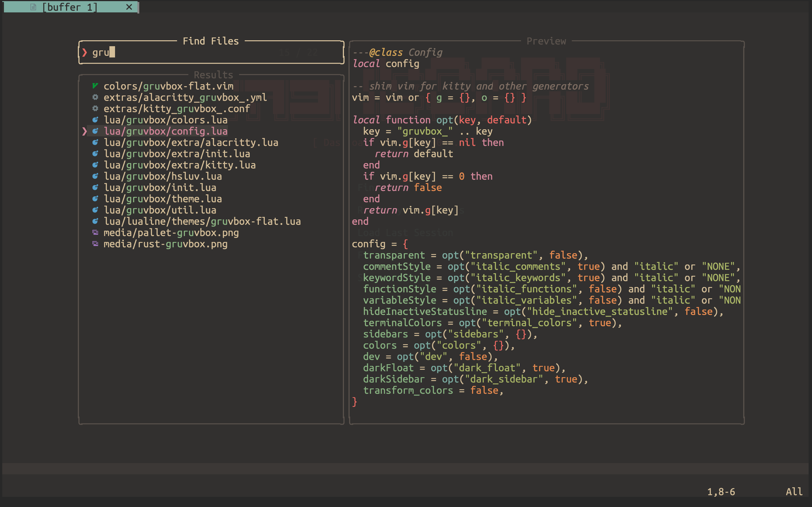Open lua/gruvbox/extra/alacritty.lua result
Screen dimensions: 812x507
[191, 143]
